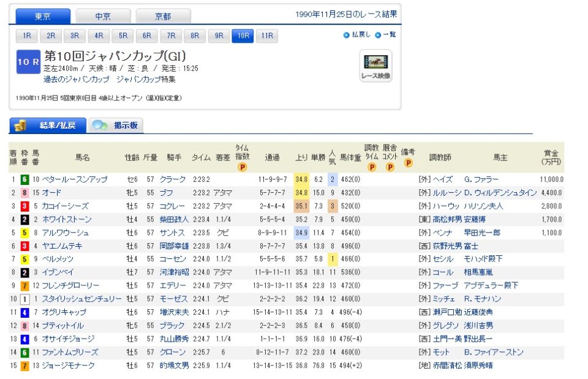Click the premium P icon under タイム指数
Viewport: 588px width, 379px height.
242,167
